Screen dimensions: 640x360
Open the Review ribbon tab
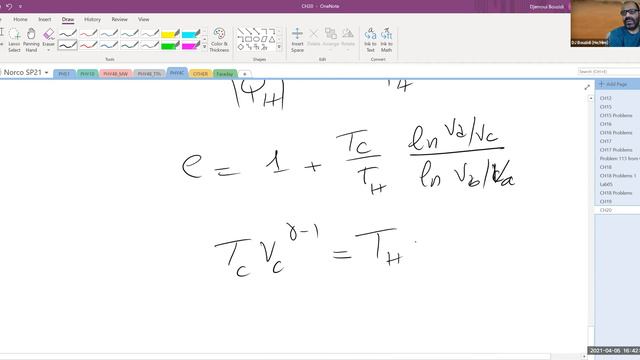(x=120, y=19)
